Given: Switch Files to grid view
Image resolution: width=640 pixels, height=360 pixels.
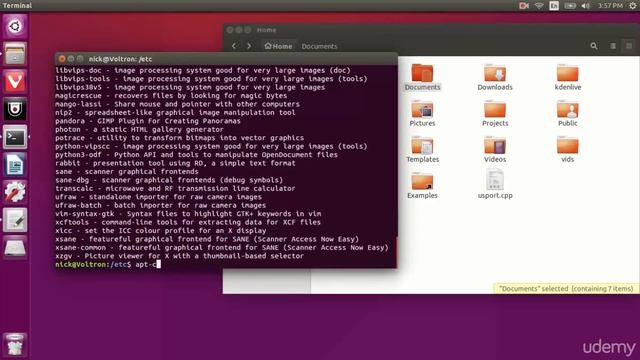Looking at the screenshot, I should point(629,46).
